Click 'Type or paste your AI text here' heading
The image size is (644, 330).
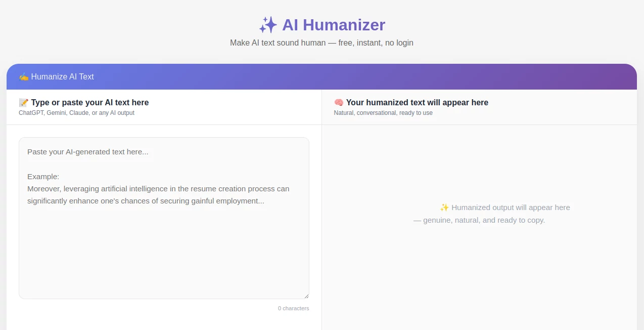pos(90,102)
